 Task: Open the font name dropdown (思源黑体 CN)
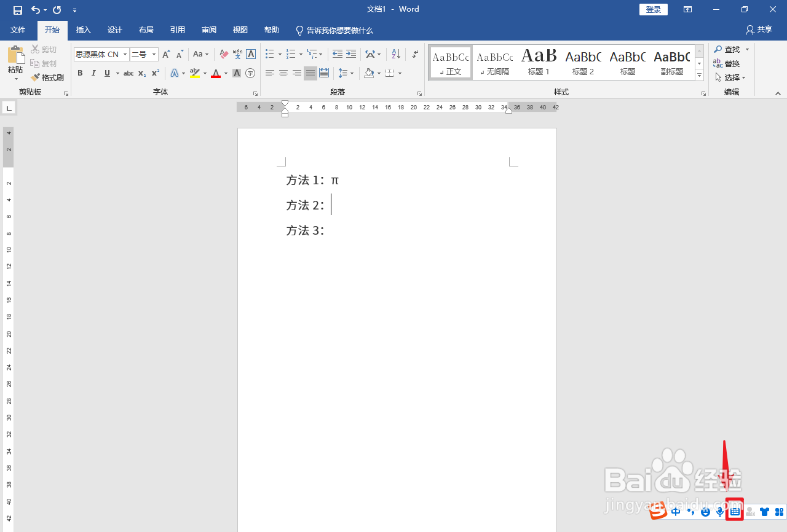pyautogui.click(x=125, y=55)
